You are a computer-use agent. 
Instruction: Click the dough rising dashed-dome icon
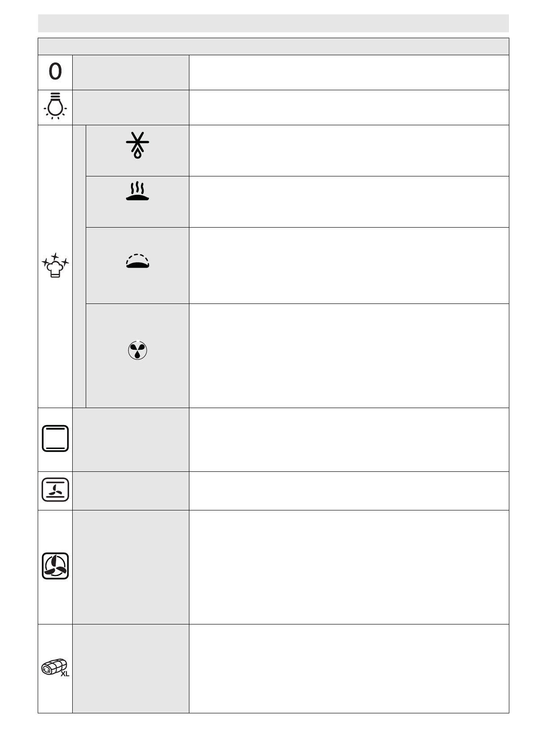[x=137, y=261]
